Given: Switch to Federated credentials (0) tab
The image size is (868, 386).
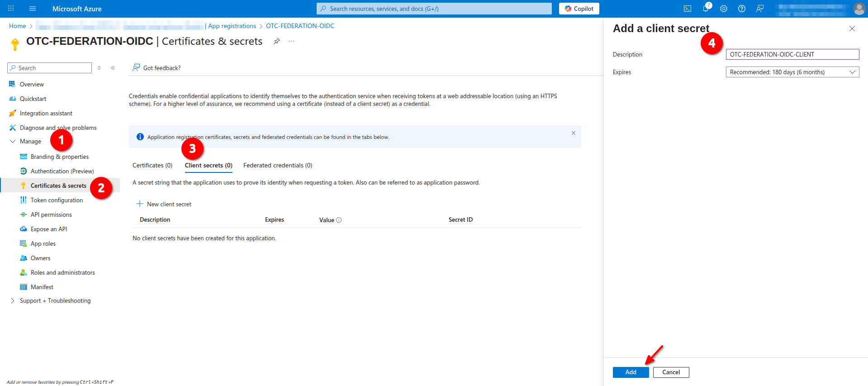Looking at the screenshot, I should [277, 165].
